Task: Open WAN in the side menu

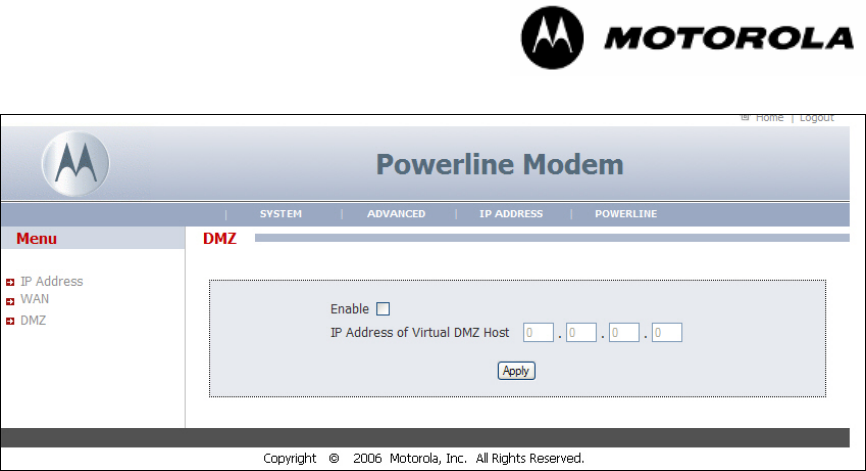Action: click(35, 299)
